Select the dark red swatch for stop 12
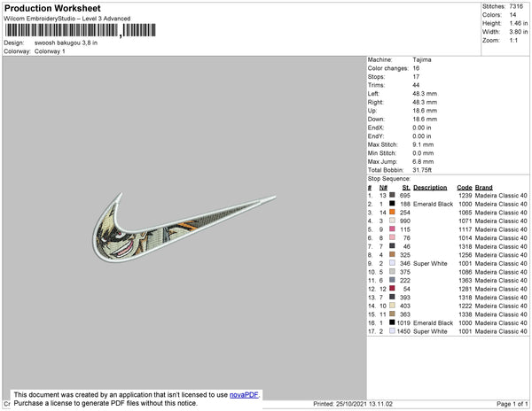Screen dimensions: 532x411 392,289
